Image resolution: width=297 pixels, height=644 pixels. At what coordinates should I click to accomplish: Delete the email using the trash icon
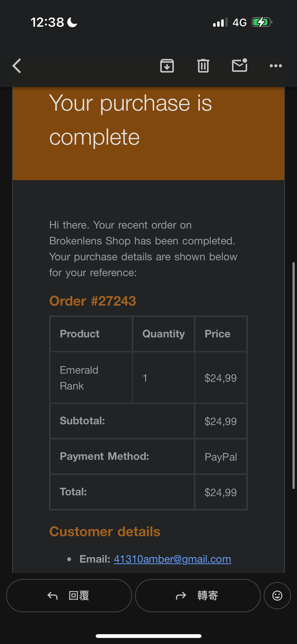point(203,66)
